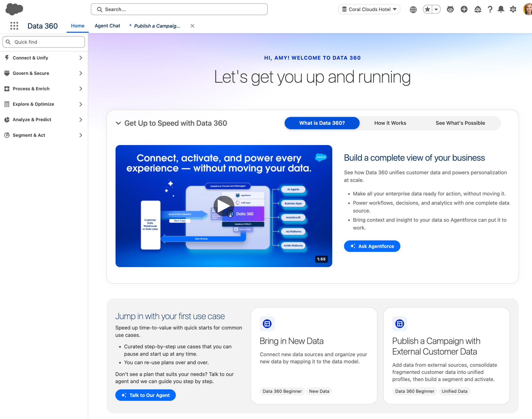This screenshot has height=419, width=532.
Task: Click the Process & Enrich icon
Action: tap(7, 89)
